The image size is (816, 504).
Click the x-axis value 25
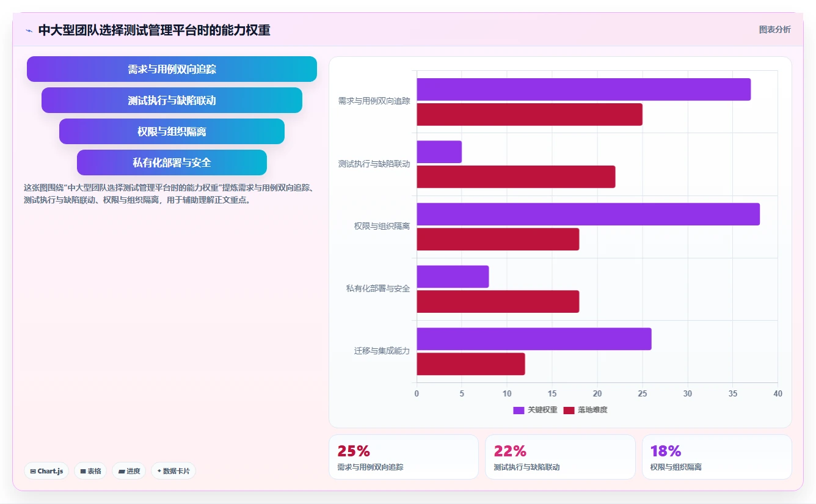click(x=643, y=393)
